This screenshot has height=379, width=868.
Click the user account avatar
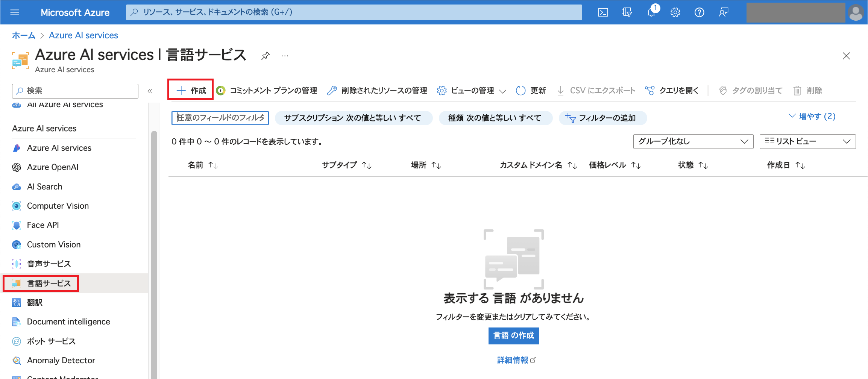[x=856, y=13]
